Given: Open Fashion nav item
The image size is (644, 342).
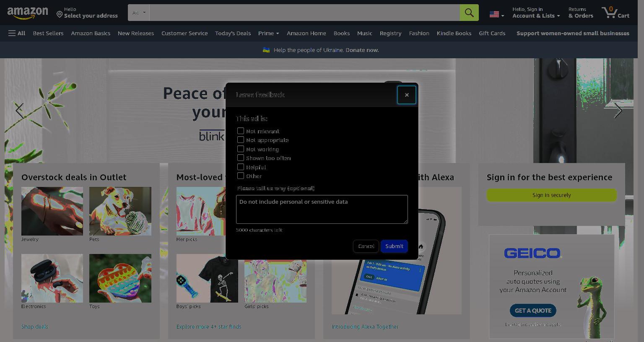Looking at the screenshot, I should click(419, 33).
